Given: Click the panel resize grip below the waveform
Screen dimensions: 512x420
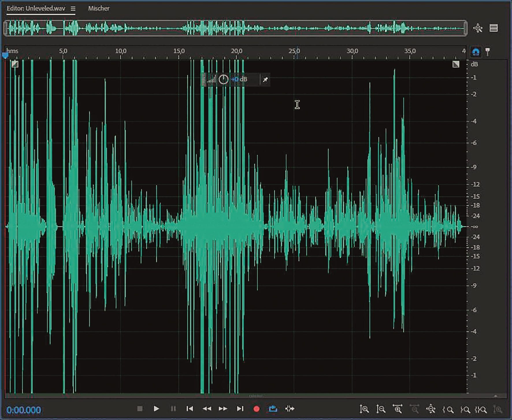Looking at the screenshot, I should 256,396.
